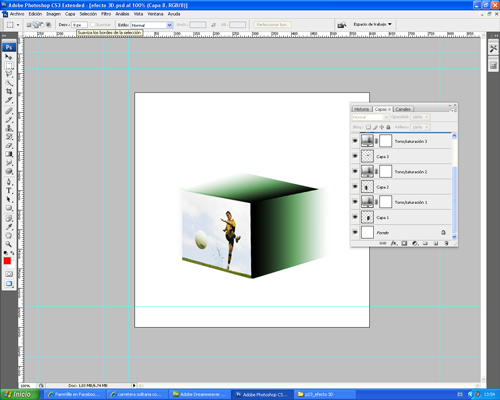Open the layer styles fx menu
This screenshot has height=400, width=500.
click(x=394, y=243)
